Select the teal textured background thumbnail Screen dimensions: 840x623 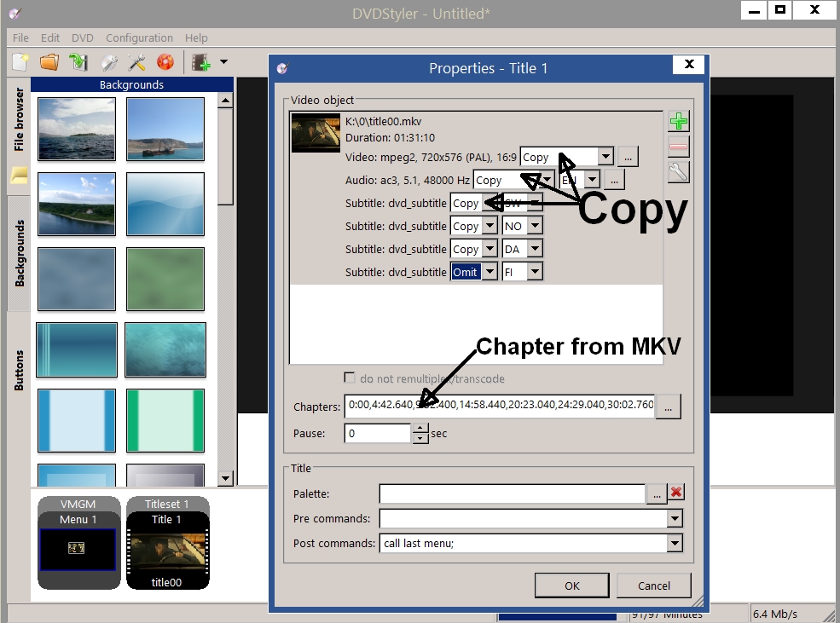click(x=165, y=349)
